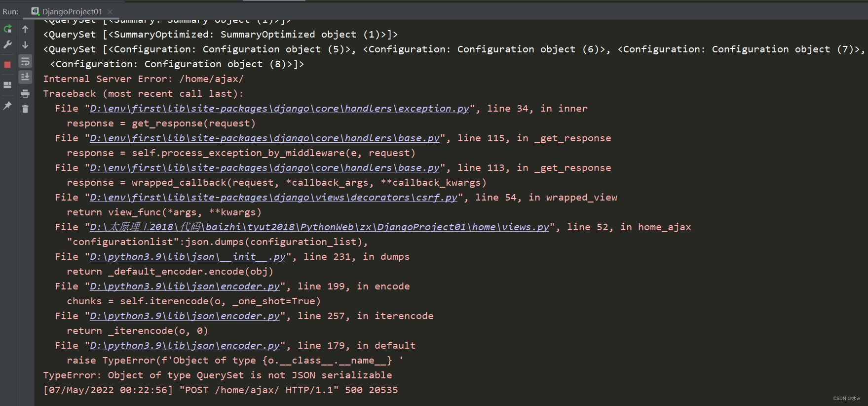Pin the Run tab

point(7,105)
